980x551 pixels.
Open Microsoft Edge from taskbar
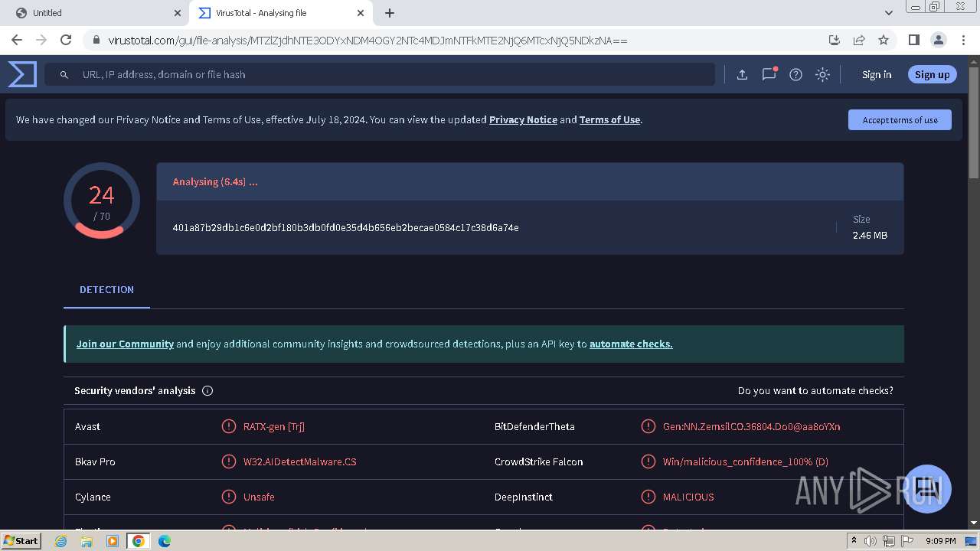(164, 541)
